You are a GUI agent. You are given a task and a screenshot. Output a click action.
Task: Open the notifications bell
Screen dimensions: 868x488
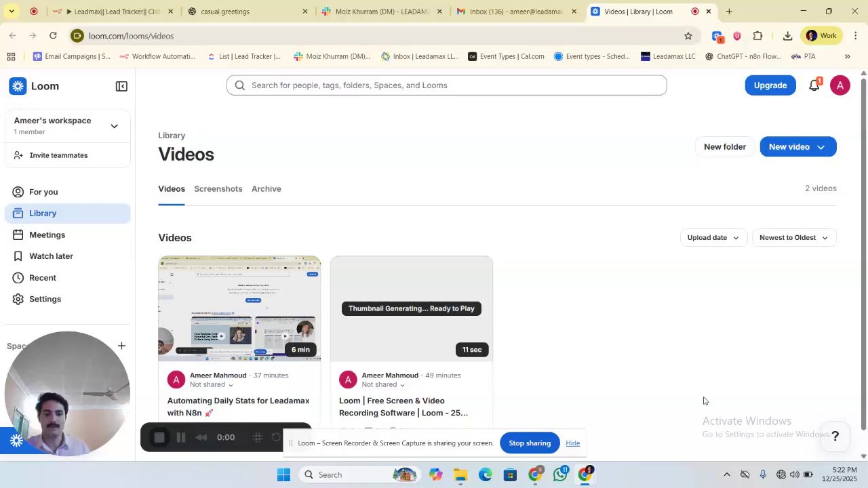click(814, 85)
